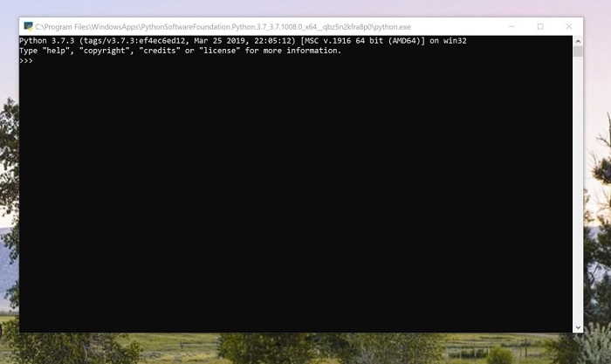Click the 'on win32' text
The height and width of the screenshot is (364, 611).
(448, 40)
